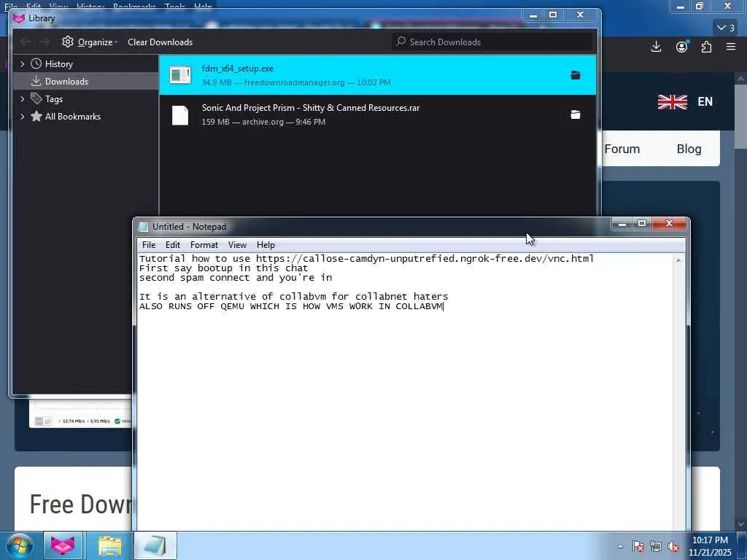Screen dimensions: 747x560
Task: Click taskbar clock showing 10:17 PM
Action: (710, 545)
